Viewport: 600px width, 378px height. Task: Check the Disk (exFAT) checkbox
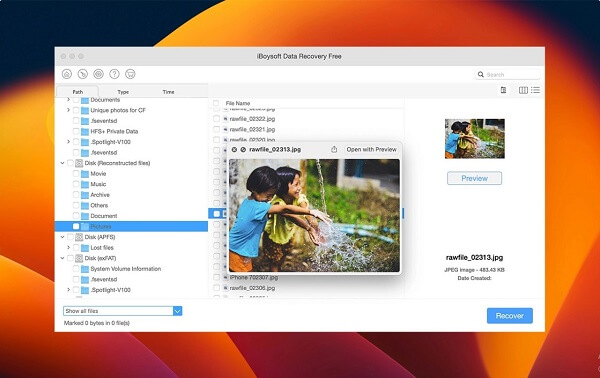pos(70,258)
